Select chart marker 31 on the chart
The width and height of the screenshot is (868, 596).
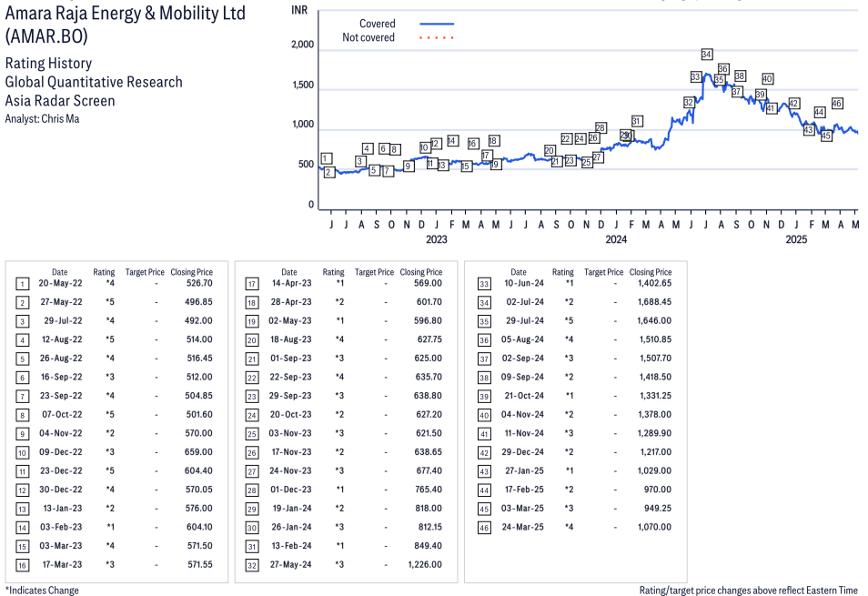pos(637,121)
